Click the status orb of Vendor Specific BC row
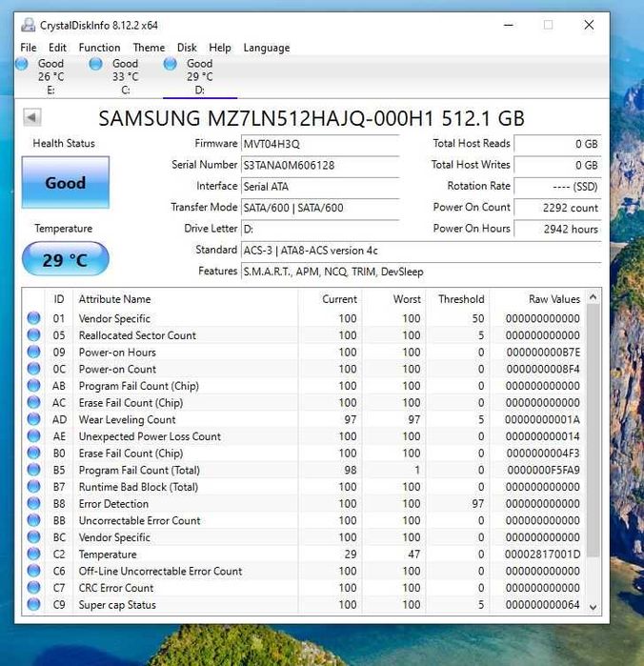 (x=33, y=536)
